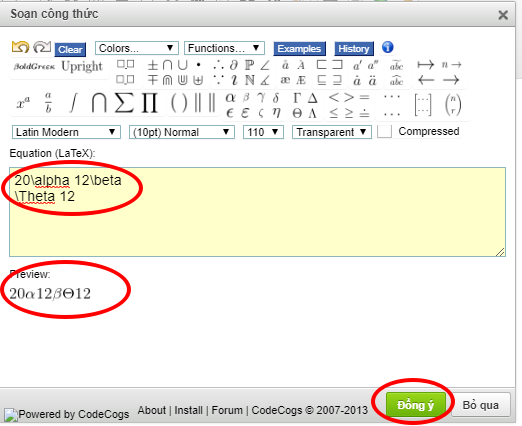Open the Colors dropdown
This screenshot has height=426, width=522.
137,48
